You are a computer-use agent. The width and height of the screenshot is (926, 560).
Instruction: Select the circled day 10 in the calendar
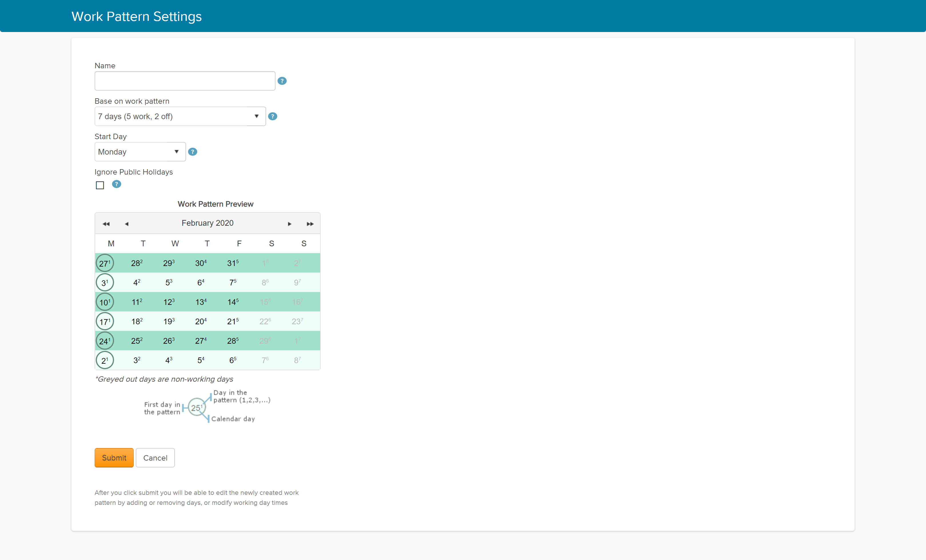[x=105, y=302]
